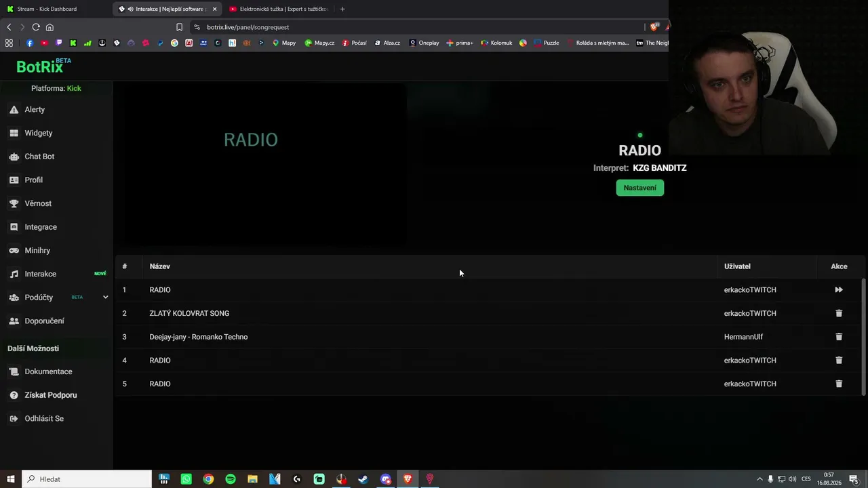Open the Mapy.cz bookmark
This screenshot has width=868, height=488.
click(319, 43)
